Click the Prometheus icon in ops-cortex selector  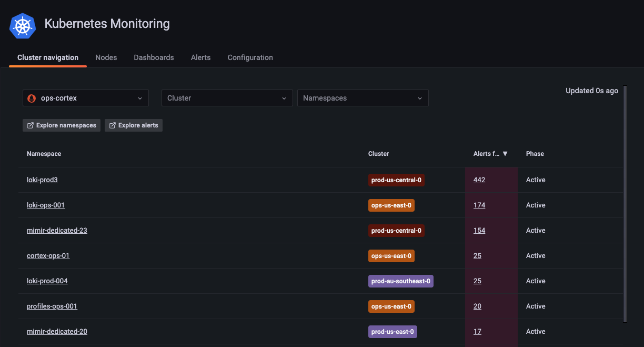click(x=31, y=98)
